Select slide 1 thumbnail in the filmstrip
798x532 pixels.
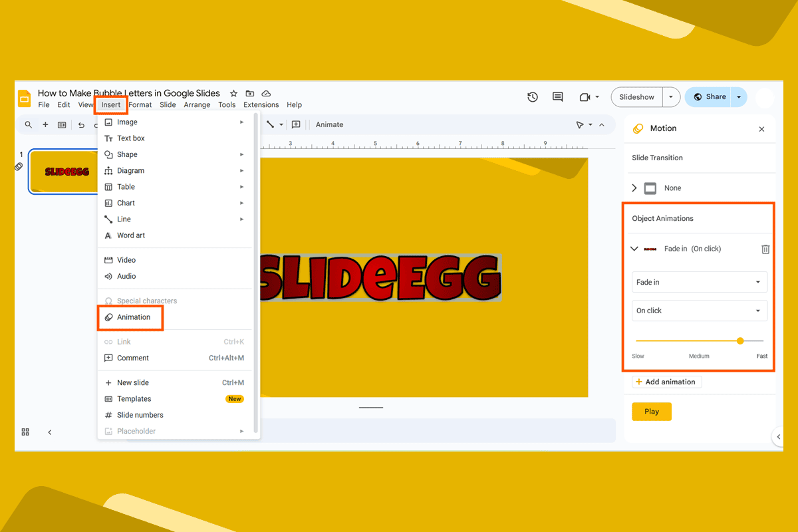click(65, 172)
